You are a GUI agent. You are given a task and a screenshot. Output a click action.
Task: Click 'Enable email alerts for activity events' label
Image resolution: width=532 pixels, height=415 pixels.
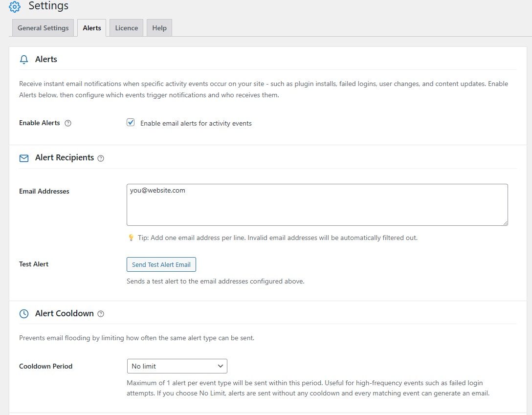[x=196, y=123]
